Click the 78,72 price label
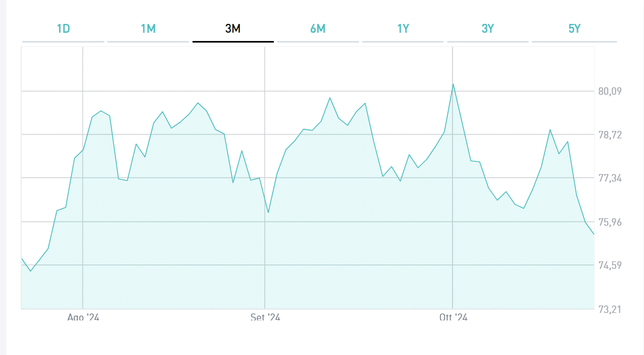Image resolution: width=644 pixels, height=355 pixels. coord(610,135)
